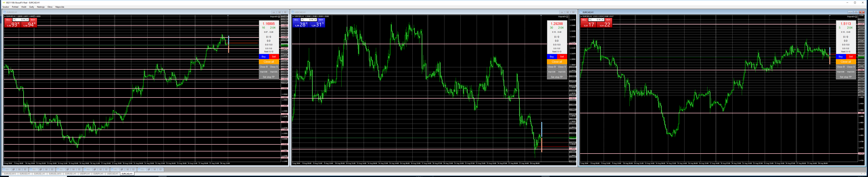Switch to the USDCAD,H1 chart tab

tap(112, 174)
